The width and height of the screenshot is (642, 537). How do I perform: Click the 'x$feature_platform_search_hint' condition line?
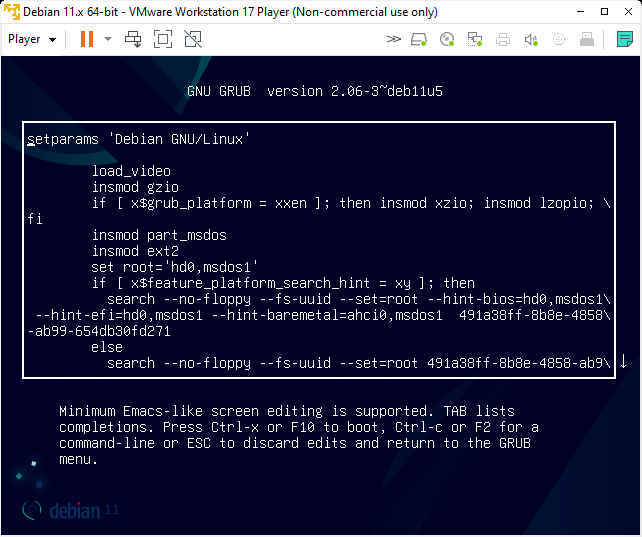pos(283,283)
